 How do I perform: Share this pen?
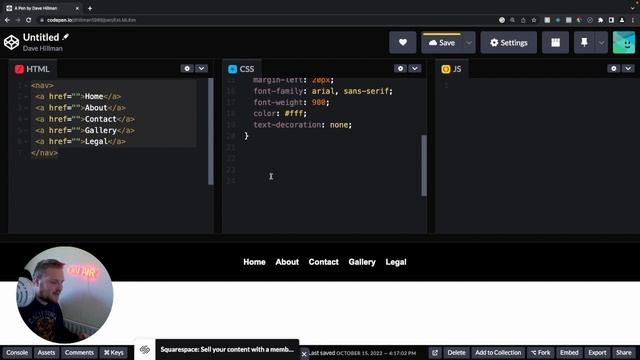(624, 353)
